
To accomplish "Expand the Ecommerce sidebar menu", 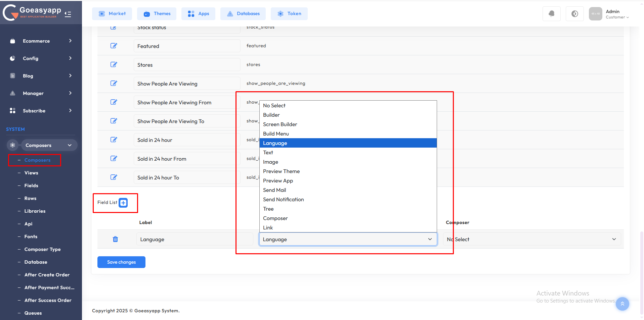I will click(x=41, y=41).
